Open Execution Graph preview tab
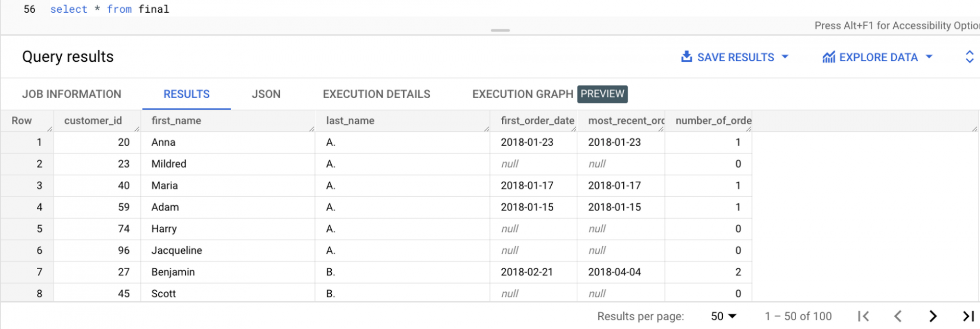 pos(549,94)
